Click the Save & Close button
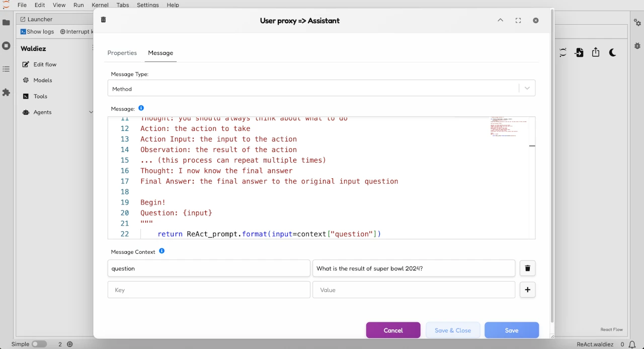644x349 pixels. coord(453,330)
